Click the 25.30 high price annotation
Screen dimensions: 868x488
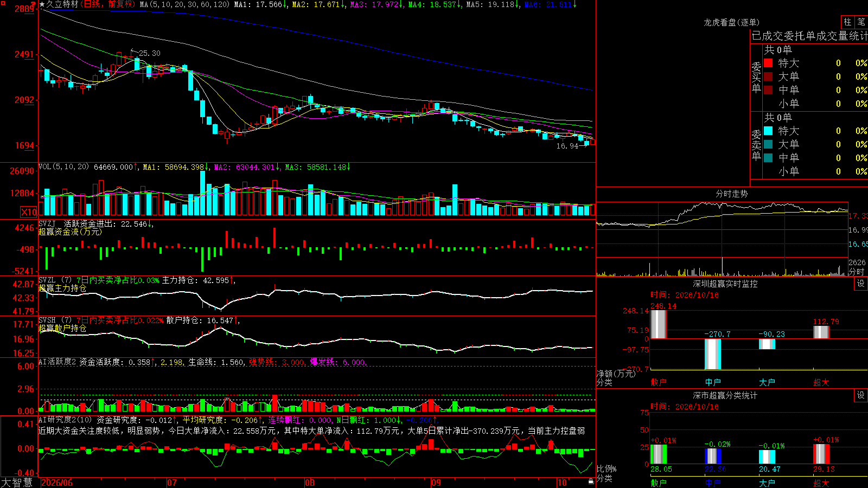tap(150, 53)
